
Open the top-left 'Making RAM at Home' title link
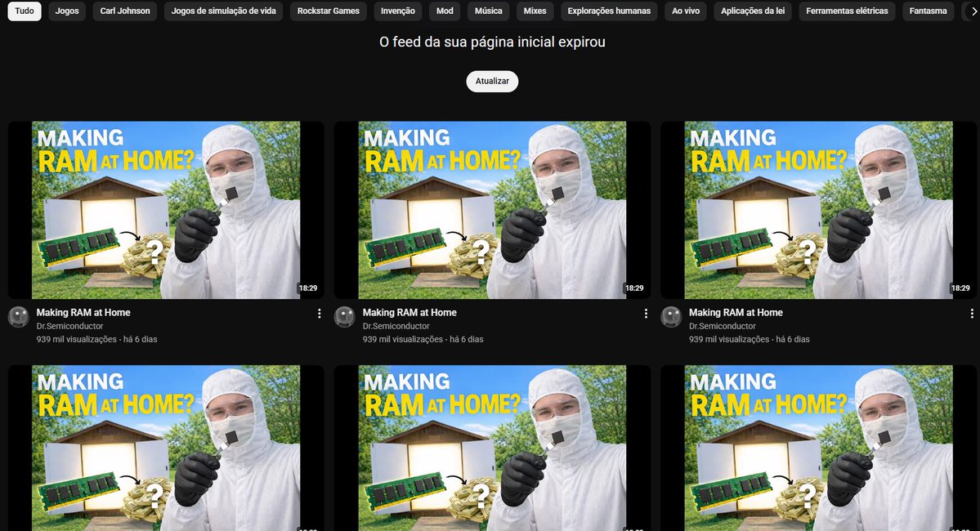(x=83, y=312)
